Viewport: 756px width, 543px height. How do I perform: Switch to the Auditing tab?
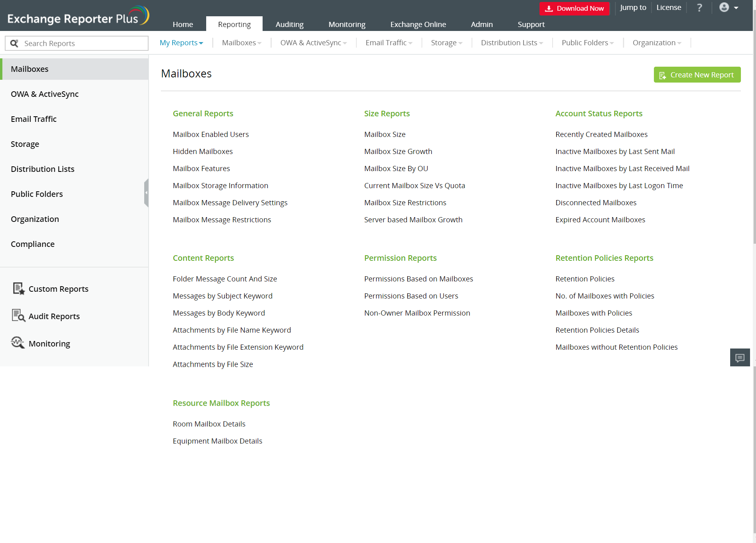tap(289, 24)
